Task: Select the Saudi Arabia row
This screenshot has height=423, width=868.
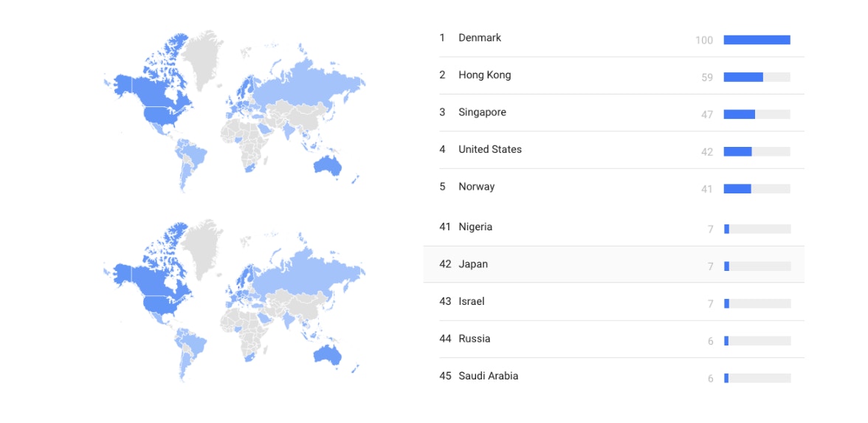Action: point(488,376)
